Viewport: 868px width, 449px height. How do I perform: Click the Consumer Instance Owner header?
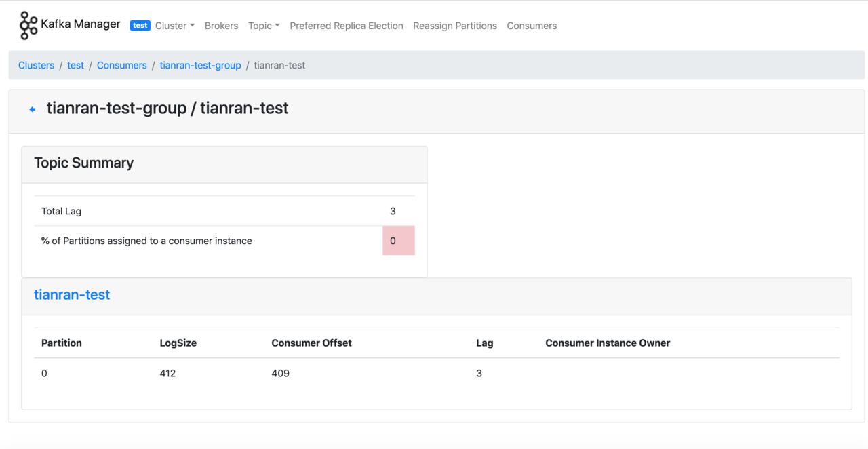[x=608, y=343]
